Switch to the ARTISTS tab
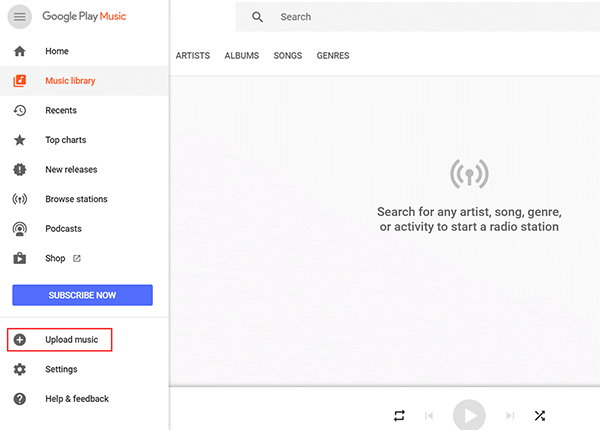The image size is (600, 430). [193, 55]
